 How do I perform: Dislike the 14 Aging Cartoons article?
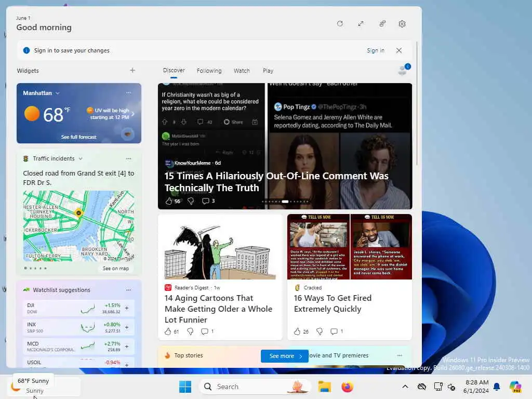coord(190,331)
